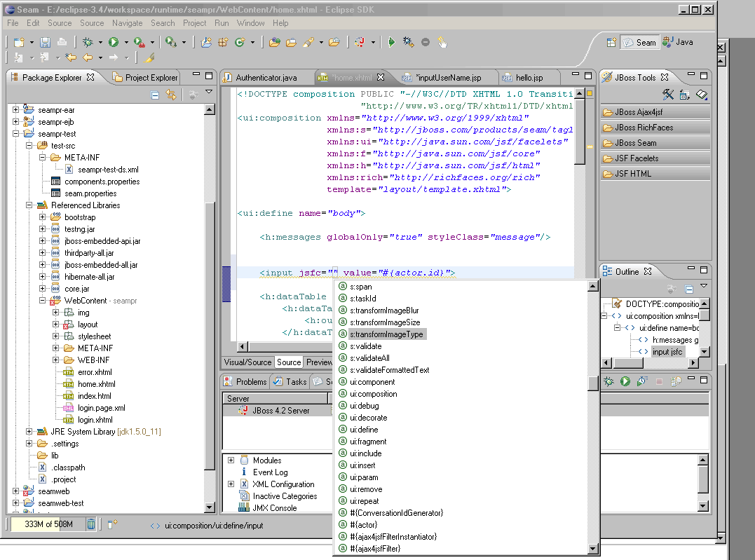Image resolution: width=755 pixels, height=560 pixels.
Task: Click the Save icon in the toolbar
Action: [x=45, y=42]
